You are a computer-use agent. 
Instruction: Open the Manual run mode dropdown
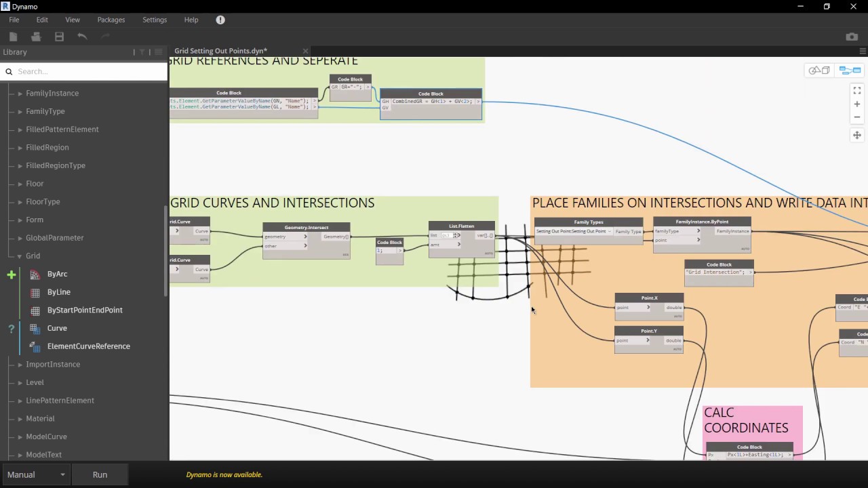[x=36, y=474]
